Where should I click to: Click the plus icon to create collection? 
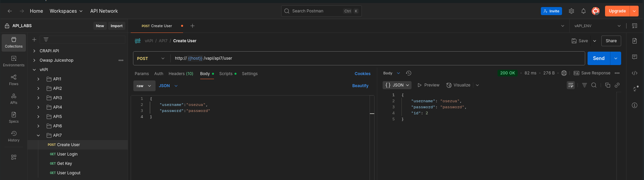pyautogui.click(x=34, y=40)
